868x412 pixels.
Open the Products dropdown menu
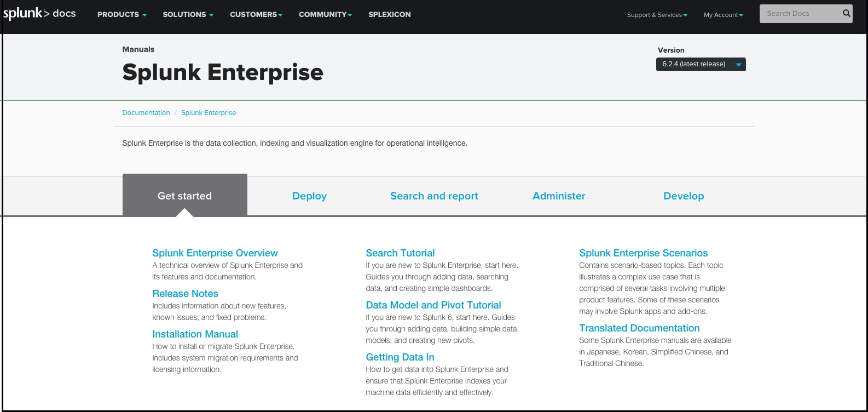121,15
